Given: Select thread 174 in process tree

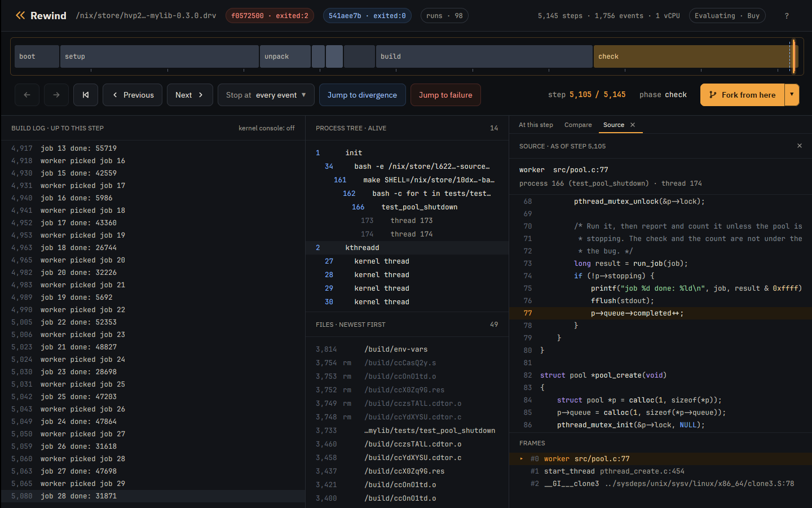Looking at the screenshot, I should click(x=407, y=234).
